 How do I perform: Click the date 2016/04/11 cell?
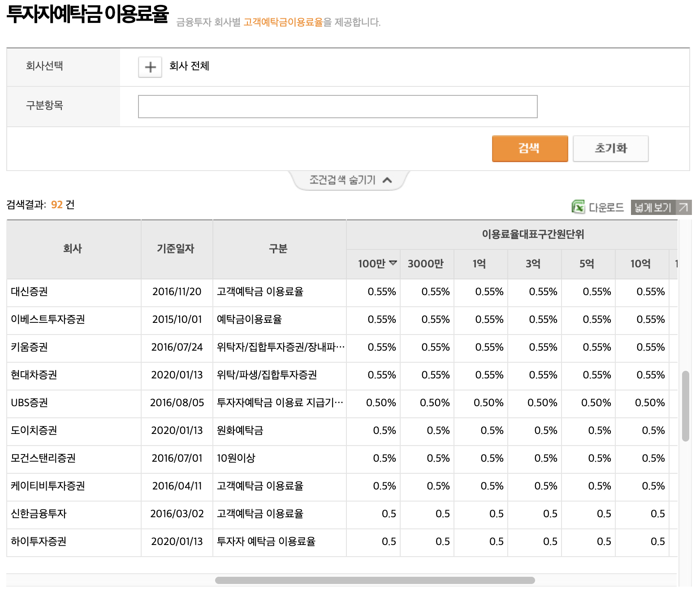[177, 486]
